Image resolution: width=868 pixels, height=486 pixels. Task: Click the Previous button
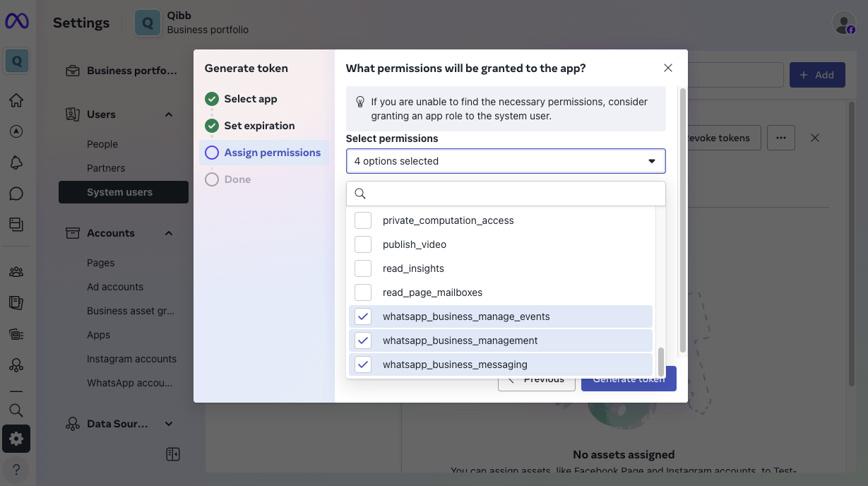[x=536, y=379]
